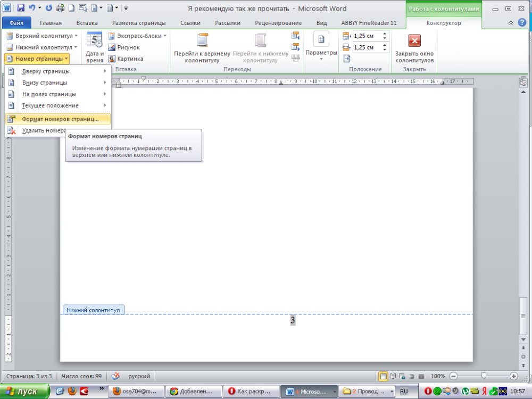Switch to Разметка страницы tab

139,23
